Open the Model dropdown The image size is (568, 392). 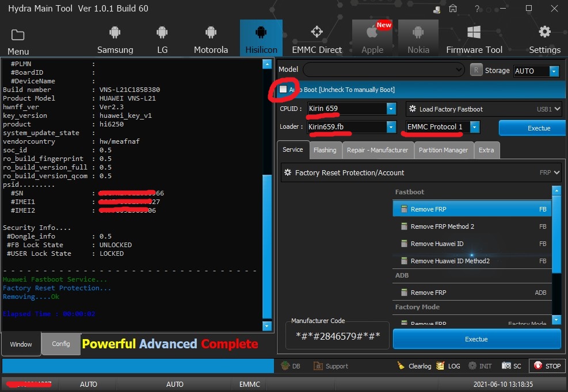(x=384, y=70)
